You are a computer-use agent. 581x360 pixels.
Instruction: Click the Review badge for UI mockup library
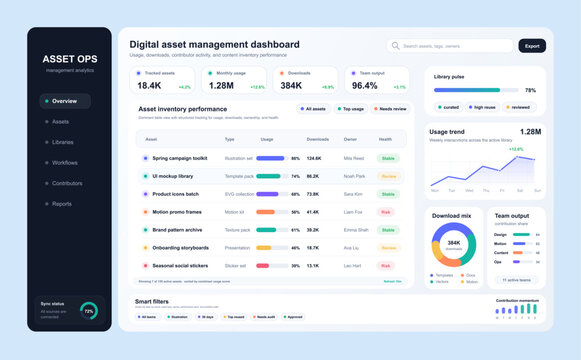tap(389, 176)
